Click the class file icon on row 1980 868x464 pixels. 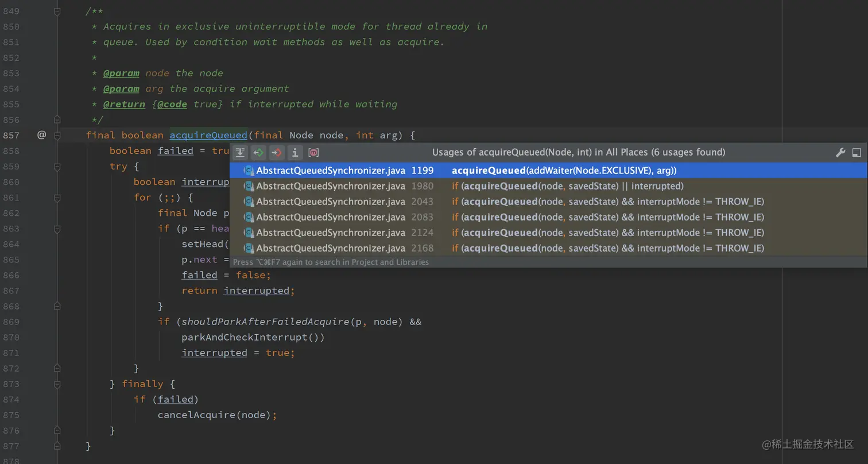click(x=249, y=186)
